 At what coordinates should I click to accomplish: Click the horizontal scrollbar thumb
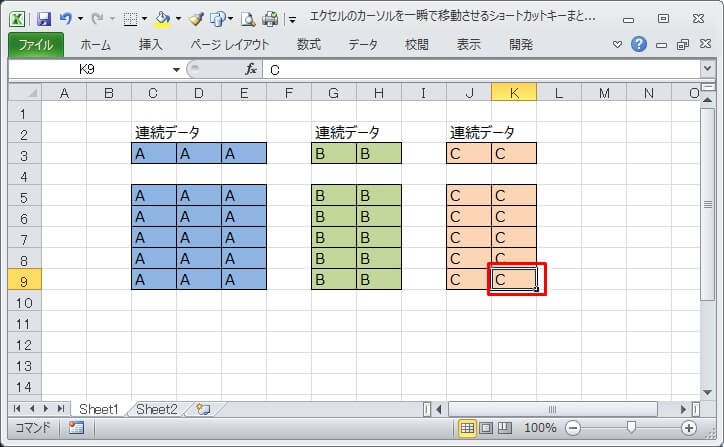point(553,409)
